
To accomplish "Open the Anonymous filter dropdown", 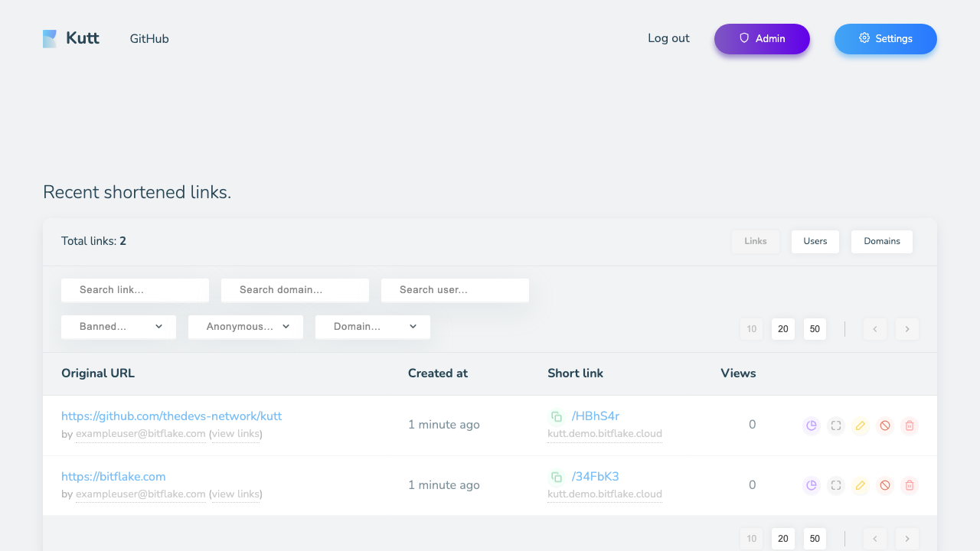I will 246,327.
